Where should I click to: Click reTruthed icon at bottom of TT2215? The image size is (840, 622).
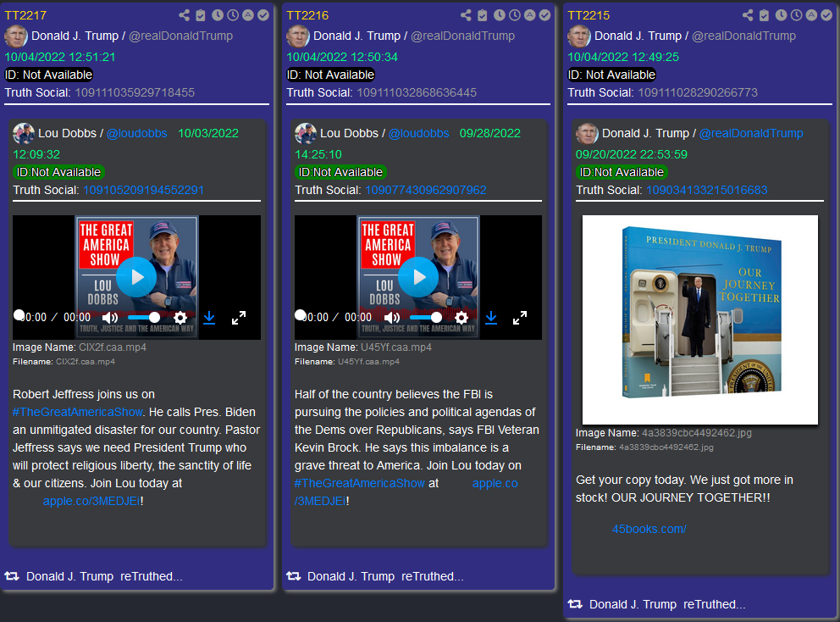(575, 603)
